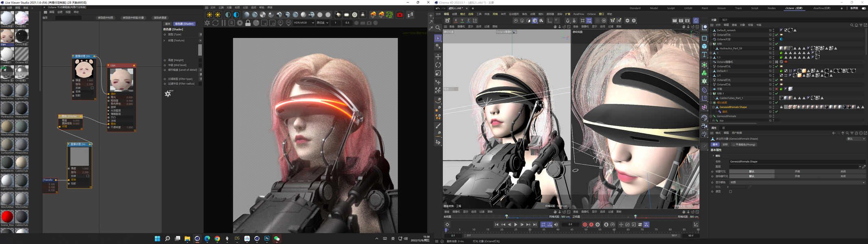
Task: Click the restart render refresh icon
Action: tap(215, 23)
